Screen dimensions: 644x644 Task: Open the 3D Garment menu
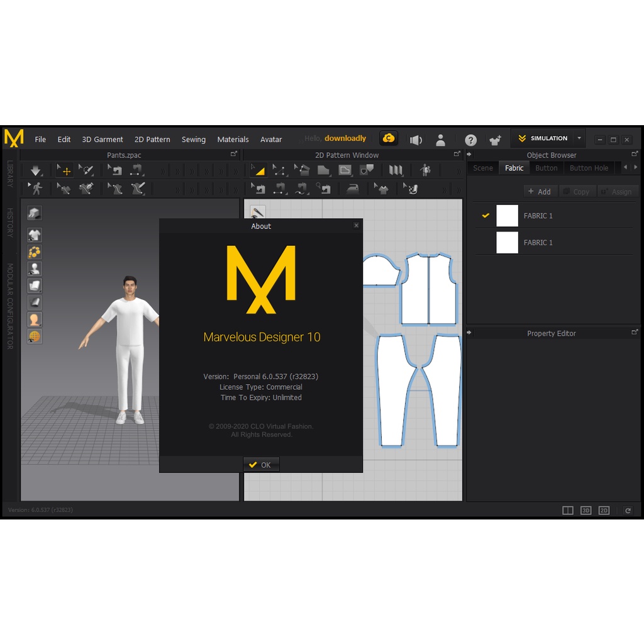pyautogui.click(x=103, y=139)
